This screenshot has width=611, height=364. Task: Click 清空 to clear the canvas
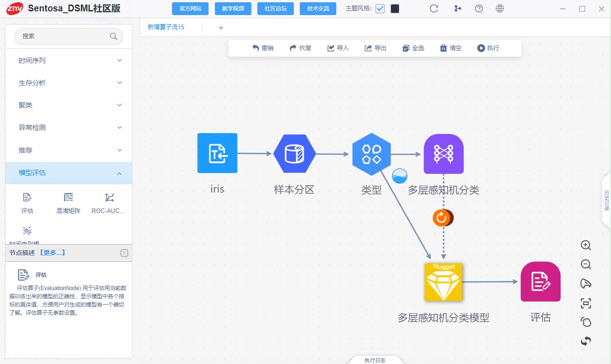pyautogui.click(x=450, y=48)
